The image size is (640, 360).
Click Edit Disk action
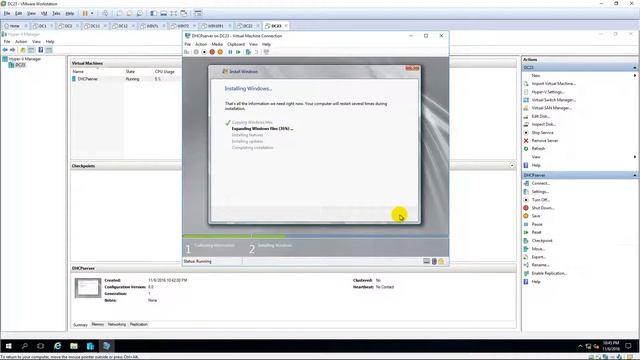(540, 116)
